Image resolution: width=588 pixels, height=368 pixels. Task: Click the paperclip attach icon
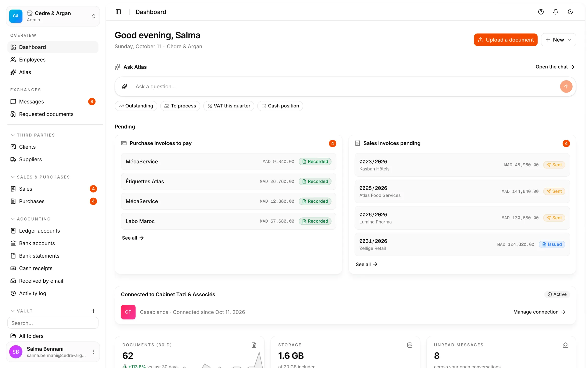click(x=125, y=86)
